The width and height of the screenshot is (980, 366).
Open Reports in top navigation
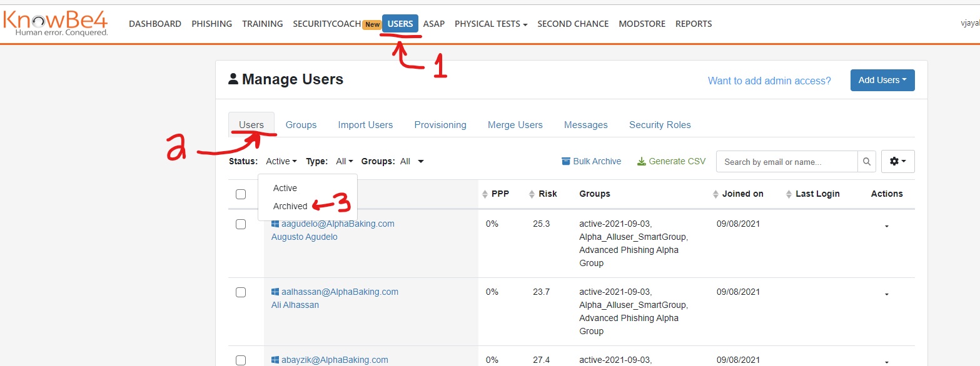[694, 24]
